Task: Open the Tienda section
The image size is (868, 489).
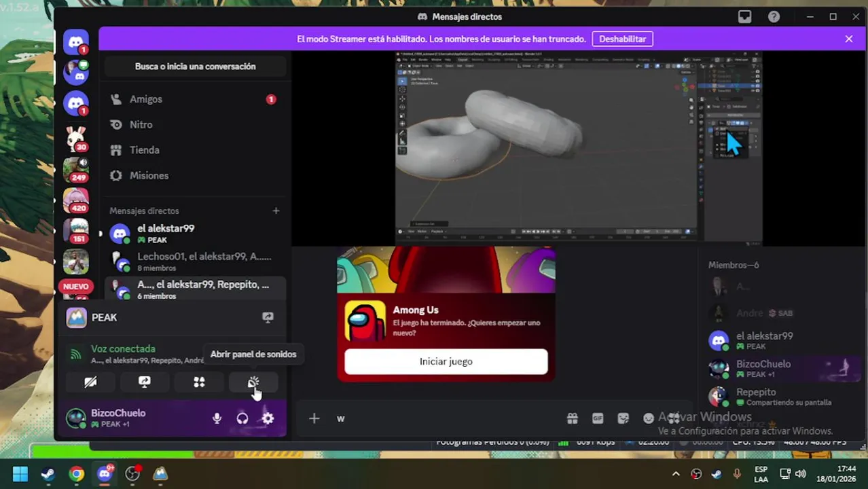Action: 196,150
